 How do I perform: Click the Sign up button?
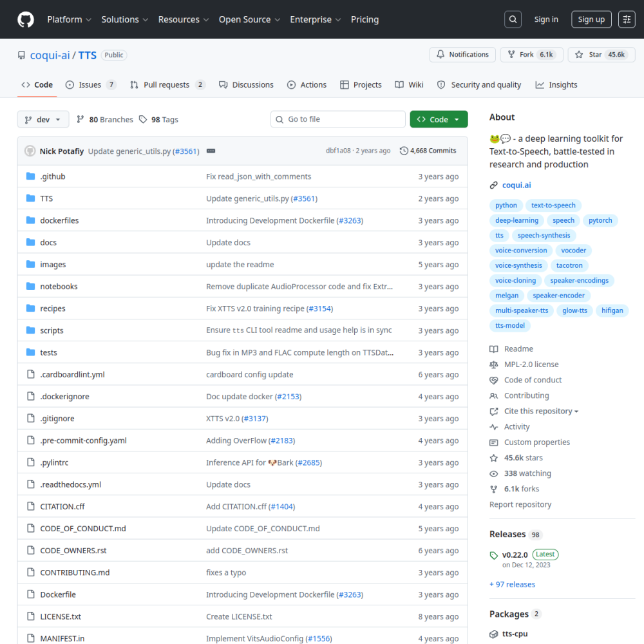[591, 19]
